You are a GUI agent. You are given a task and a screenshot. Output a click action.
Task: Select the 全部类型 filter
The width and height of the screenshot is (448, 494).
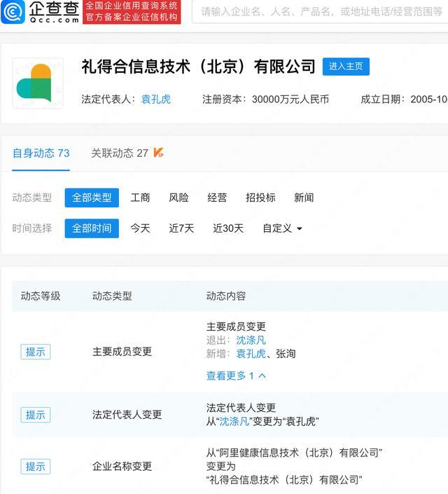(92, 198)
